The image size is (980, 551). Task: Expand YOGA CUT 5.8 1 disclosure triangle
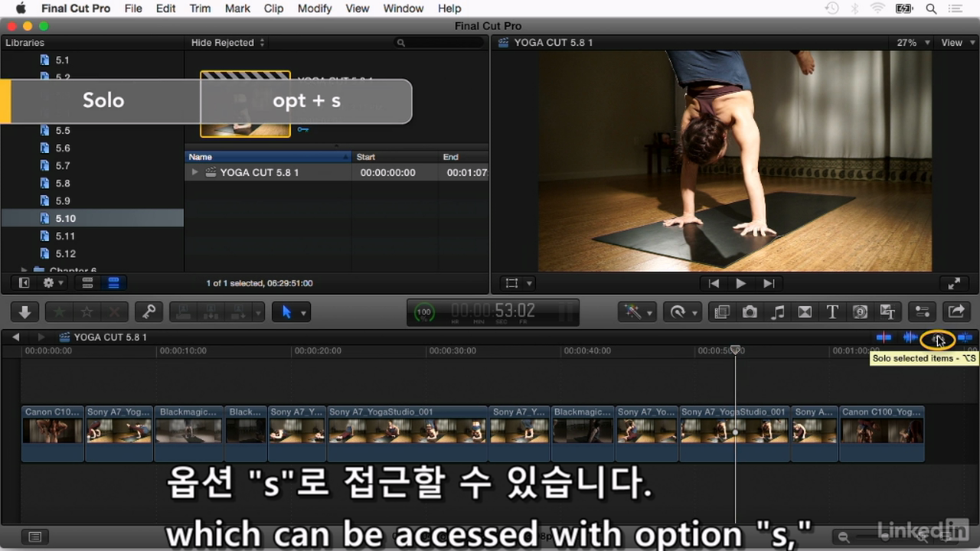tap(196, 173)
